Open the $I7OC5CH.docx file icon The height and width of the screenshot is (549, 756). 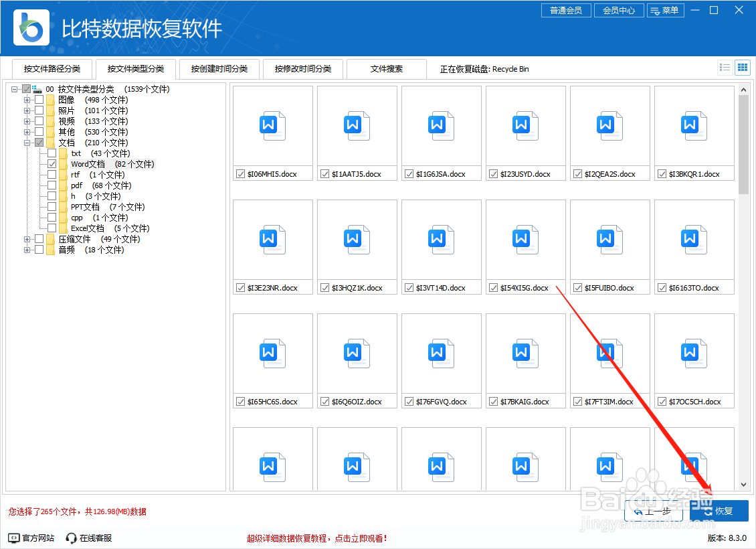[694, 354]
